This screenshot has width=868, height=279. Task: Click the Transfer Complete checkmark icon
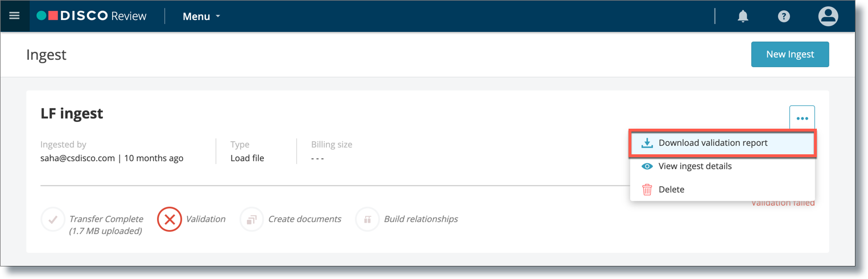[x=53, y=219]
